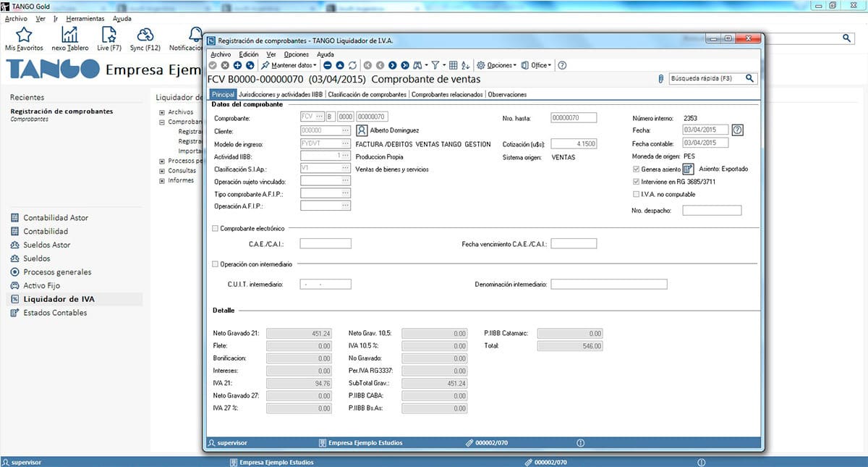Screen dimensions: 868x467
Task: Open the dropdown arrow beside the binoculars
Action: pos(427,65)
